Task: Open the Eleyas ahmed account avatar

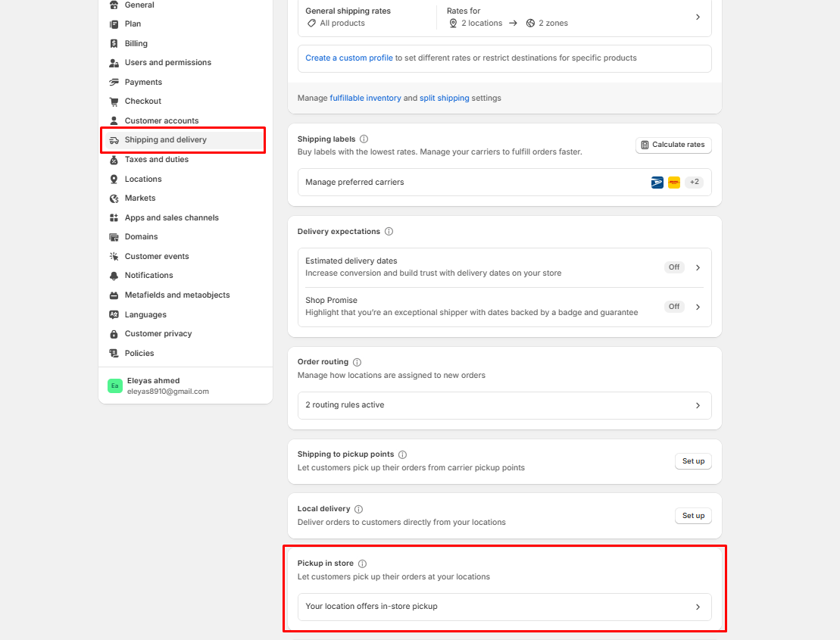Action: click(x=114, y=386)
